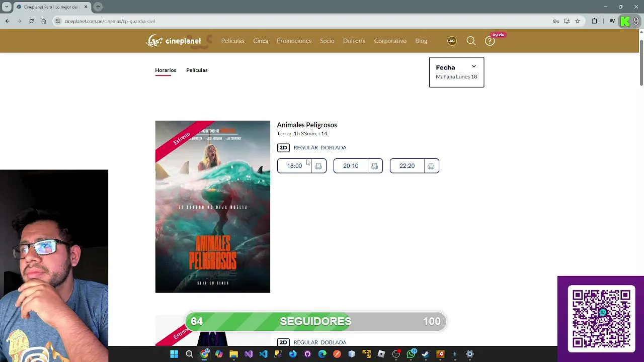Open Windows search from the taskbar

pos(189,354)
